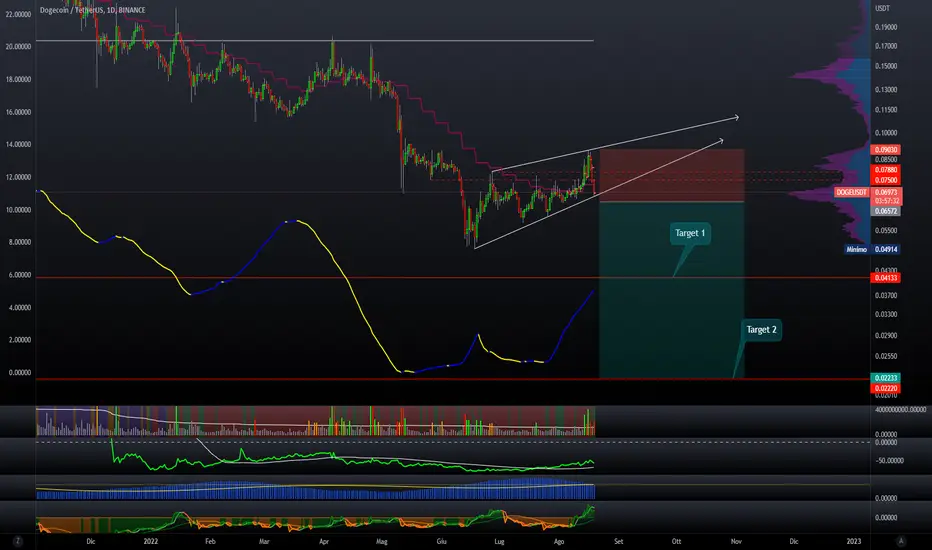Click the 0.02233 green target price label
Viewport: 932px width, 550px height.
click(x=886, y=378)
